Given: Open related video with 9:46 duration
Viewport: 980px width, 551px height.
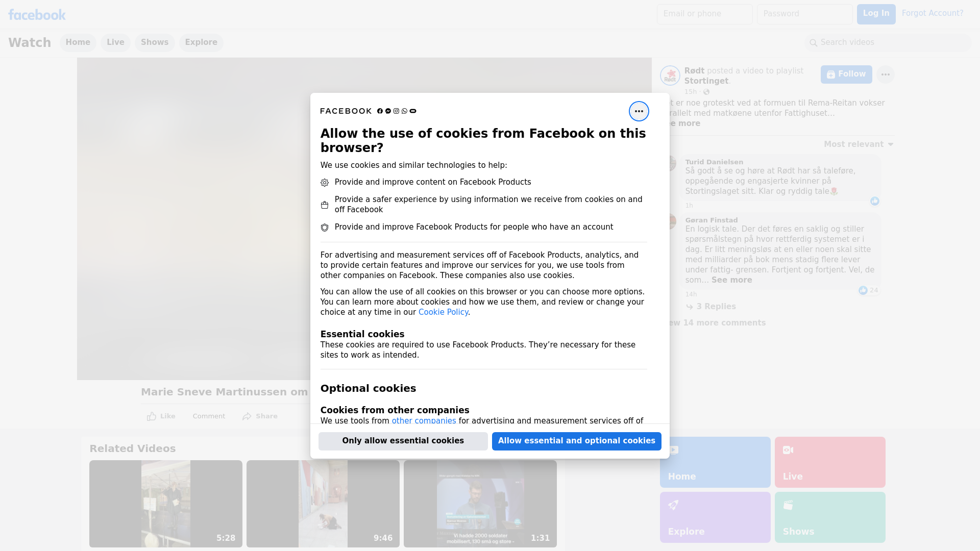Looking at the screenshot, I should pyautogui.click(x=323, y=504).
